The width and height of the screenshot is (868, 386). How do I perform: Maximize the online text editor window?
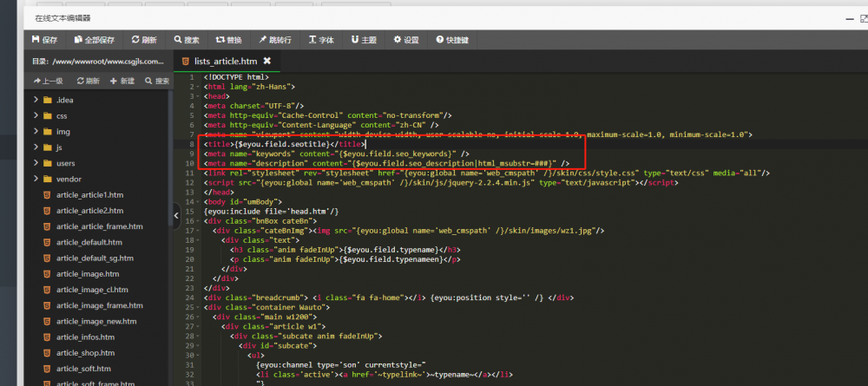click(x=865, y=18)
